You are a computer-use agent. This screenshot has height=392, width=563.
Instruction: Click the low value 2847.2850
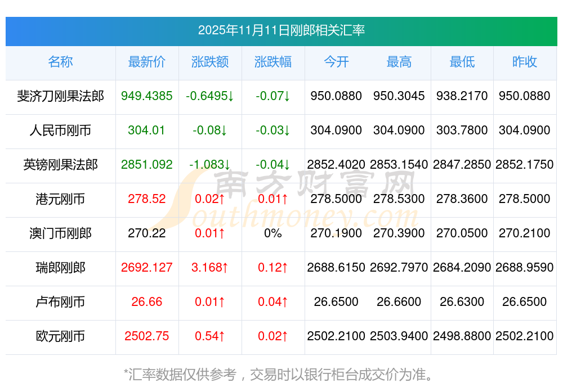click(x=462, y=164)
